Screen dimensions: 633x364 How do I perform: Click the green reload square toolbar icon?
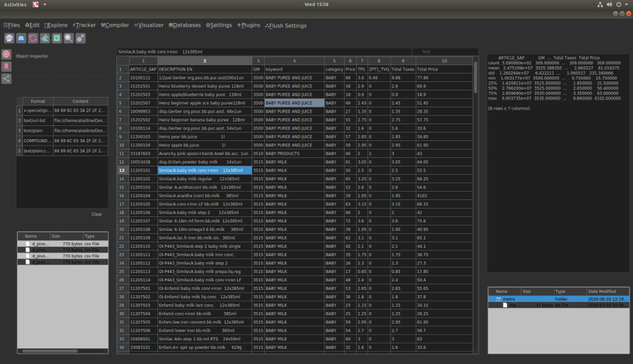click(56, 39)
